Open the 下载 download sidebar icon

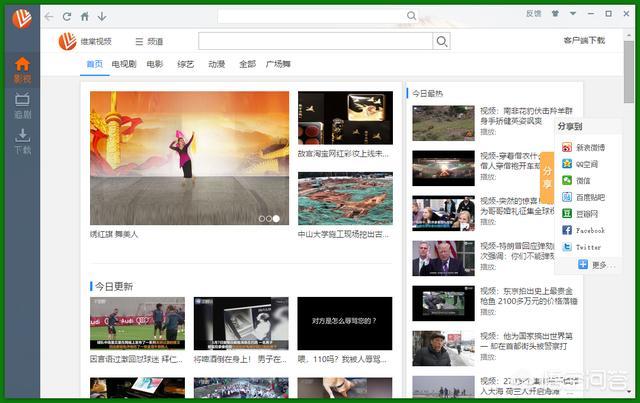click(22, 141)
